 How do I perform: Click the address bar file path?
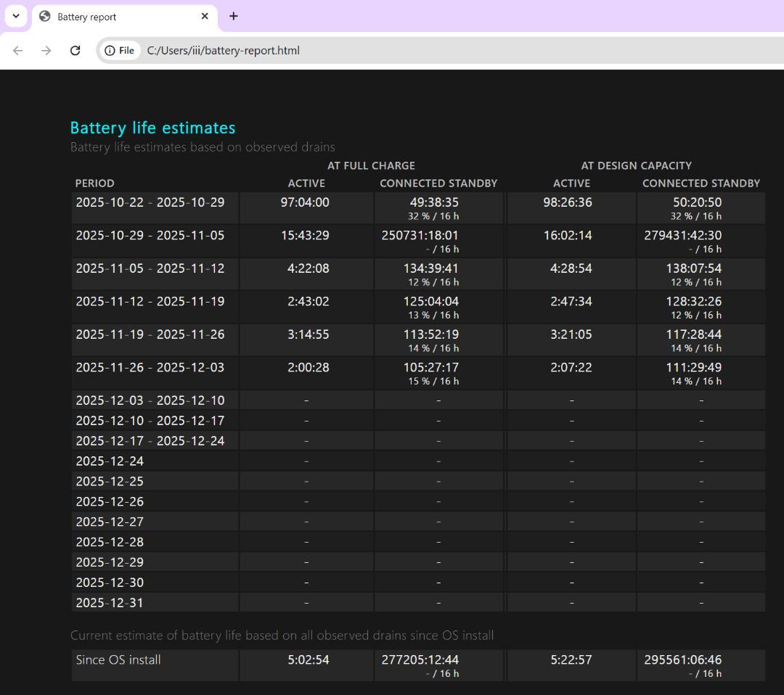pos(223,50)
